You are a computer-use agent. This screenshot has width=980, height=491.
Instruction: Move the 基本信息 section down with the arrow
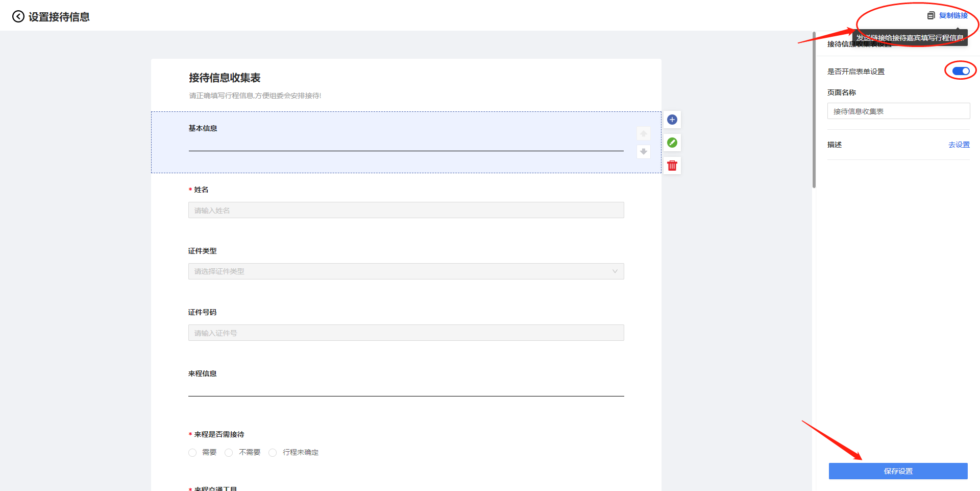[x=644, y=152]
